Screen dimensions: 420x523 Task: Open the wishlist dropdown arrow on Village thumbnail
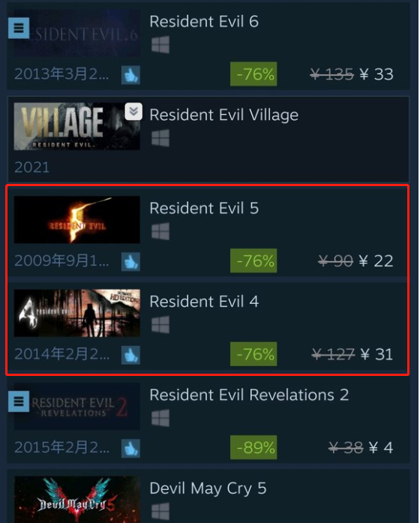133,111
